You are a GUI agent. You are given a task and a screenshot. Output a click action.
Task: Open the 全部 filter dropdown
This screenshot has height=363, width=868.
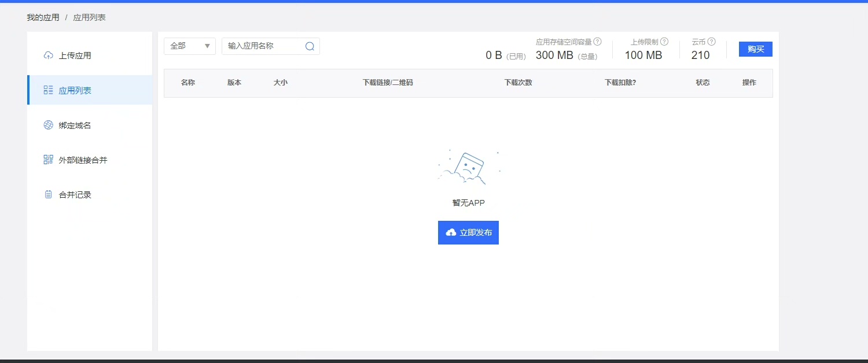(190, 46)
